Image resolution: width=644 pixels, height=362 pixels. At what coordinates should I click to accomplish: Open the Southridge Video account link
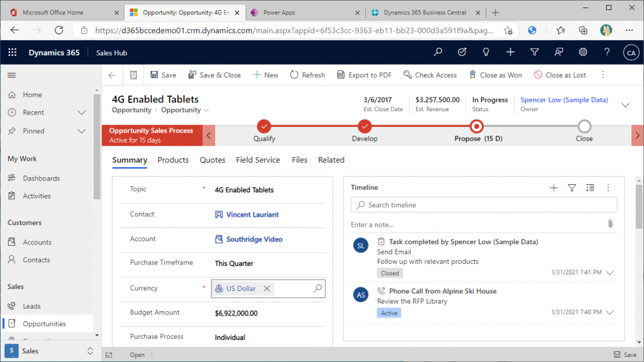[254, 239]
